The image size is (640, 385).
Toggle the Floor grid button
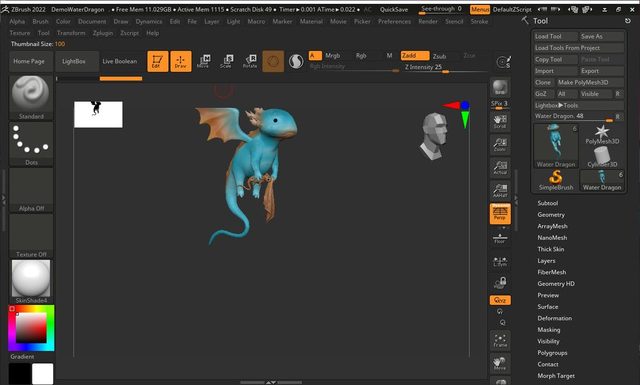[x=500, y=238]
